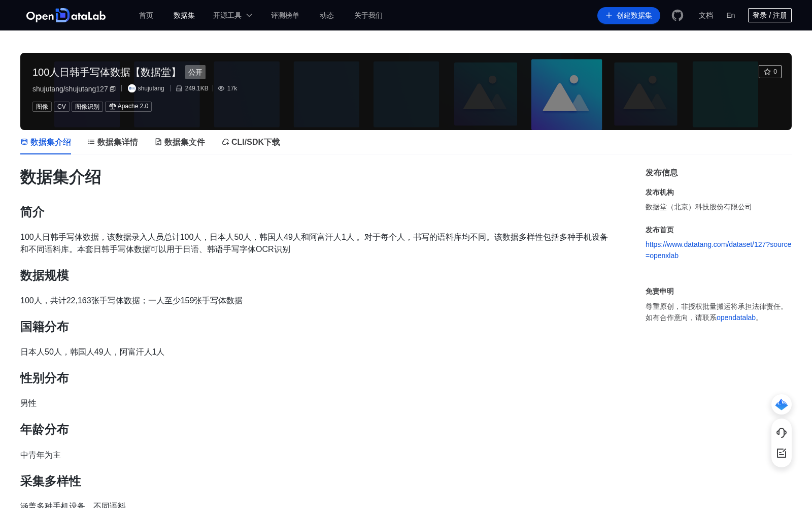This screenshot has height=508, width=812.
Task: Select the 数据集介绍 tab
Action: (46, 142)
